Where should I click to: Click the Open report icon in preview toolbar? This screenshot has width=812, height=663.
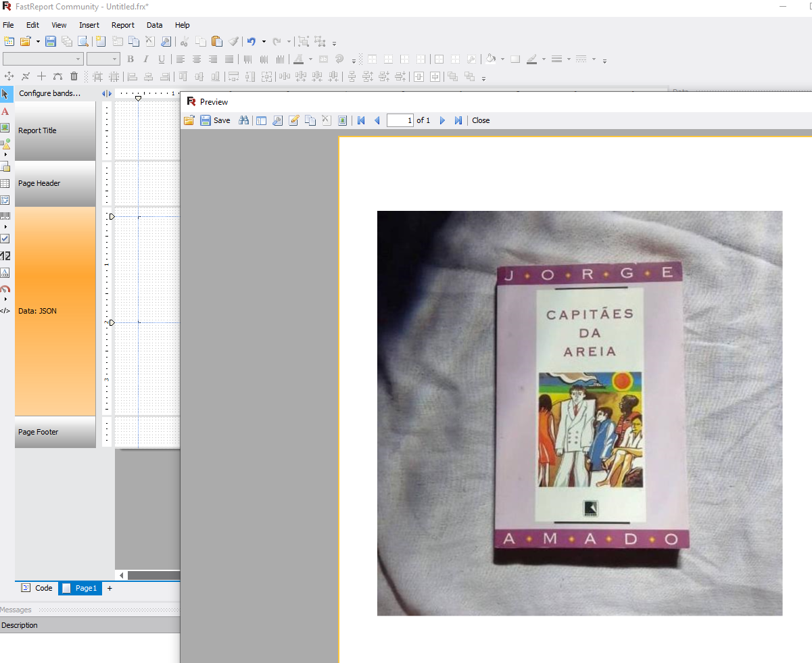[x=190, y=120]
